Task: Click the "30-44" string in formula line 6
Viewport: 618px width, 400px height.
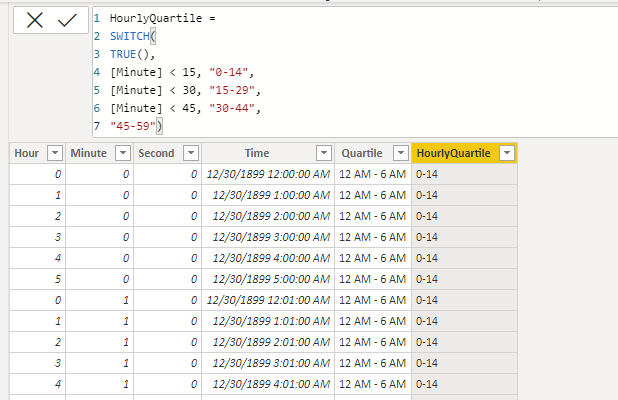Action: point(232,108)
